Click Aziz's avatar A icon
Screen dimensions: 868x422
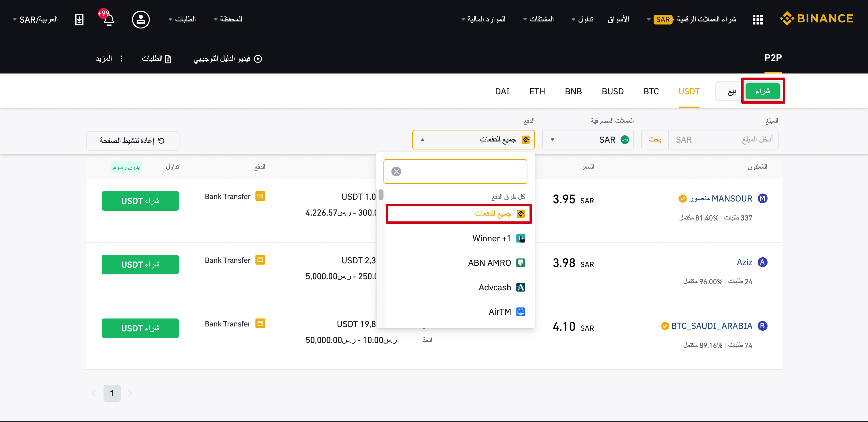point(763,262)
